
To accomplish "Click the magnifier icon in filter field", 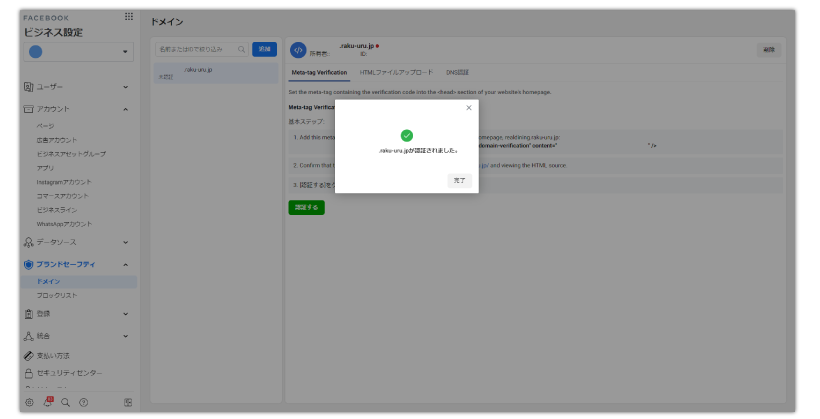I will pyautogui.click(x=241, y=49).
